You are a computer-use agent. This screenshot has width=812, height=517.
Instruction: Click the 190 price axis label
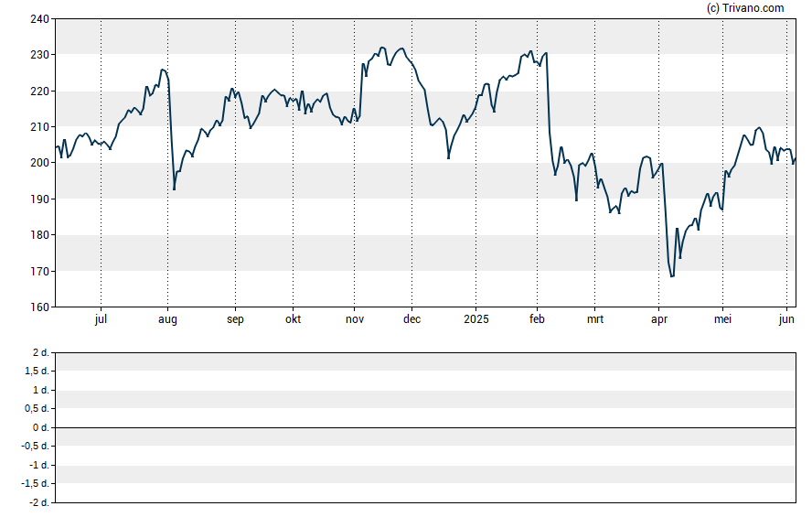(40, 199)
